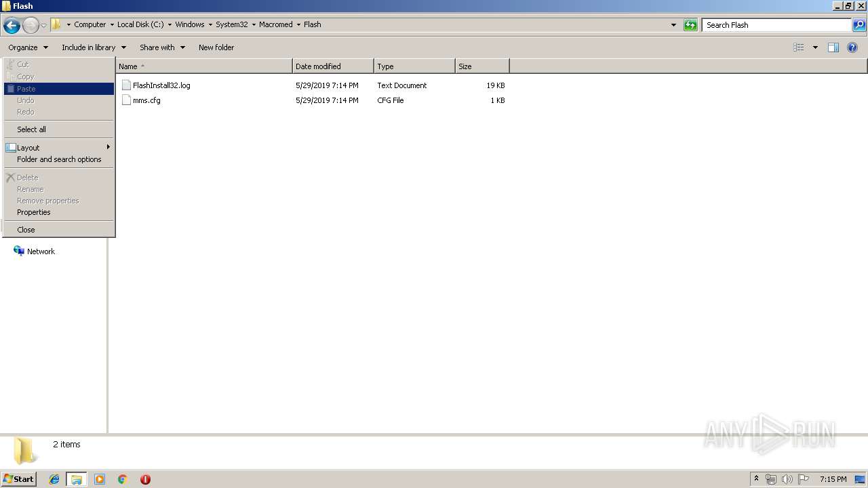Click the volume speaker tray icon
868x488 pixels.
click(x=787, y=479)
